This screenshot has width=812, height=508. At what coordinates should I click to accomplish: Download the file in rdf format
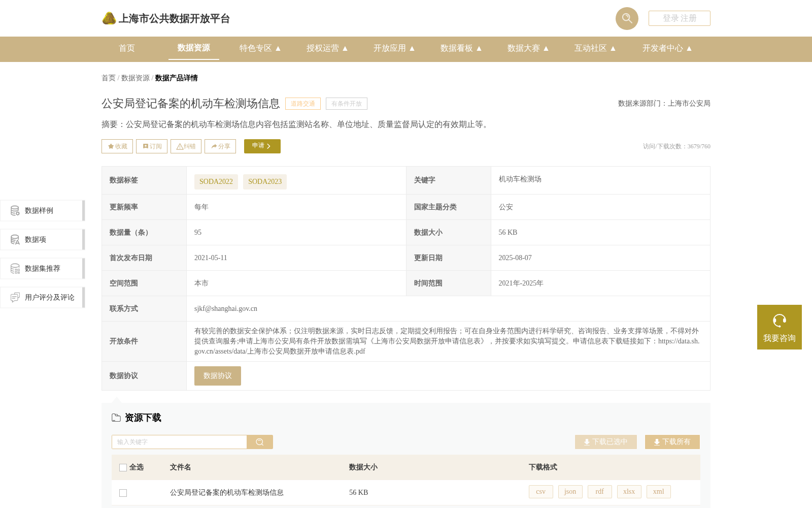600,492
